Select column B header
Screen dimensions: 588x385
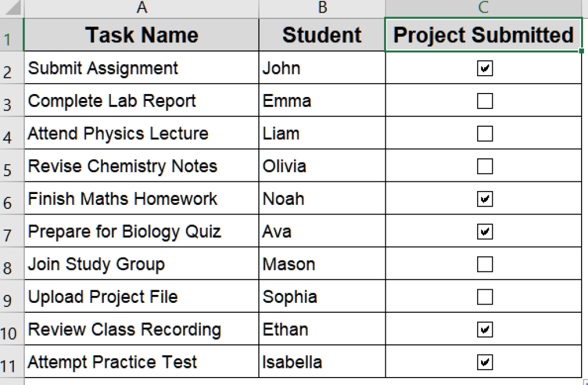click(322, 8)
